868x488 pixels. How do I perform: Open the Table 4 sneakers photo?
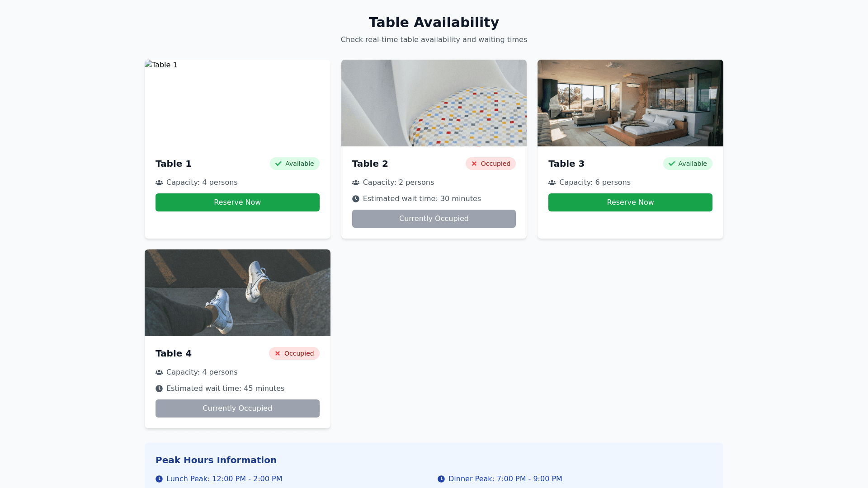[x=237, y=293]
